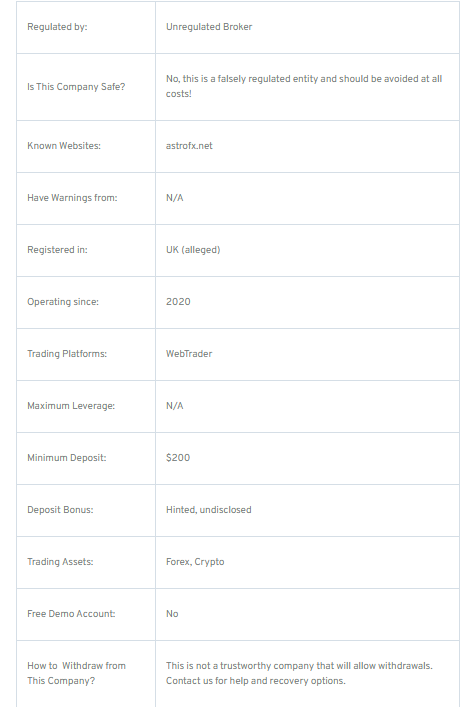Click the falsely regulated entity warning text
The height and width of the screenshot is (707, 469).
304,86
